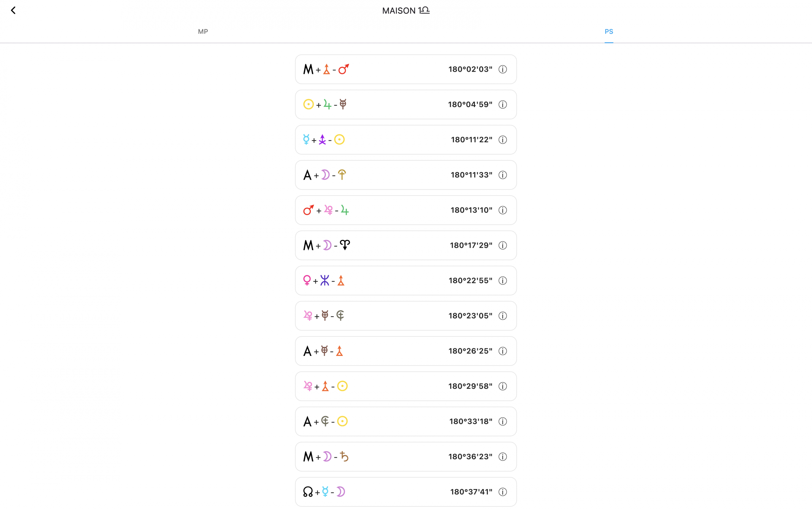The height and width of the screenshot is (509, 812).
Task: Show info for the 180°04'59" row
Action: (x=502, y=105)
